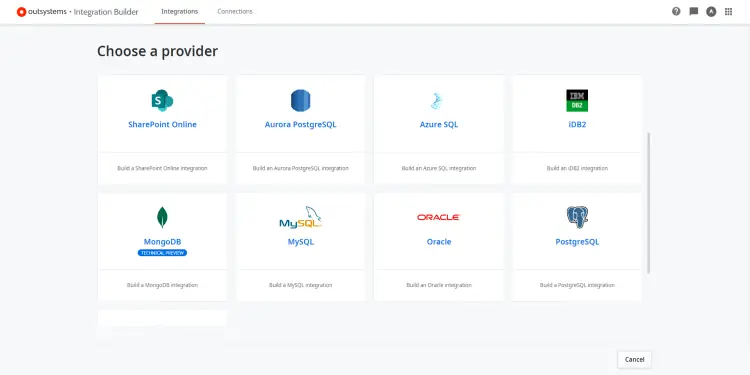Pick the MySQL provider name link
Viewport: 750px width, 375px height.
tap(300, 242)
